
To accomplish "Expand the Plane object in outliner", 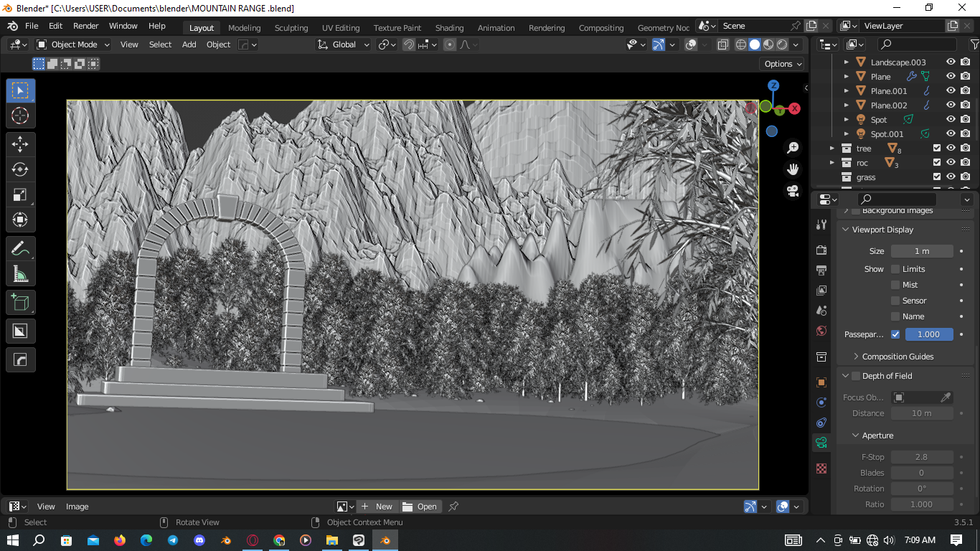I will 846,77.
